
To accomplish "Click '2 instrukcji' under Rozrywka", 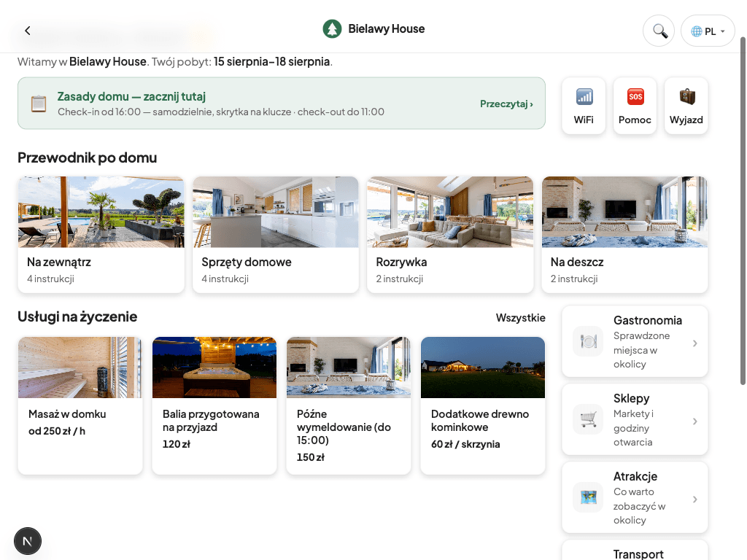I will (x=400, y=279).
